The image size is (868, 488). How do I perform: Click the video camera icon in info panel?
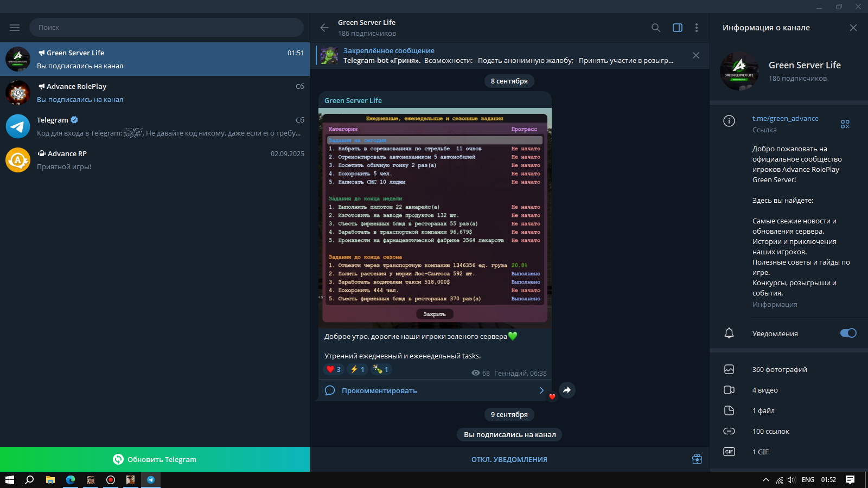point(729,390)
